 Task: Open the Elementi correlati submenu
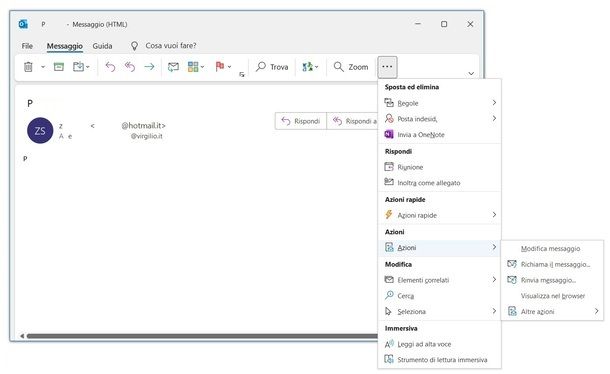(x=439, y=280)
